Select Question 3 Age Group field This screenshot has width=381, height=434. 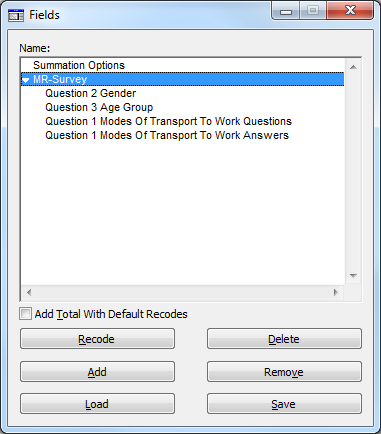click(99, 107)
